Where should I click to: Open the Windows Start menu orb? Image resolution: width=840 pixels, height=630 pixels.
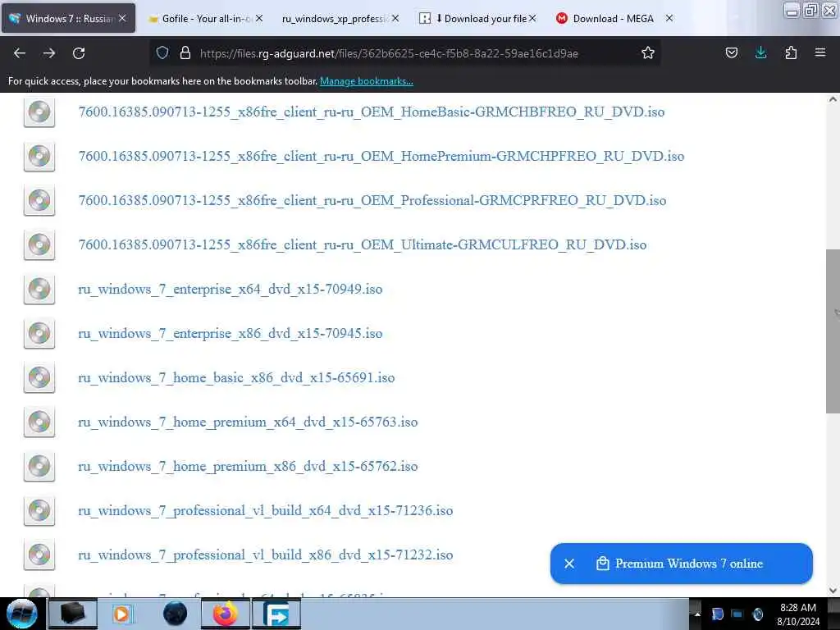click(21, 614)
